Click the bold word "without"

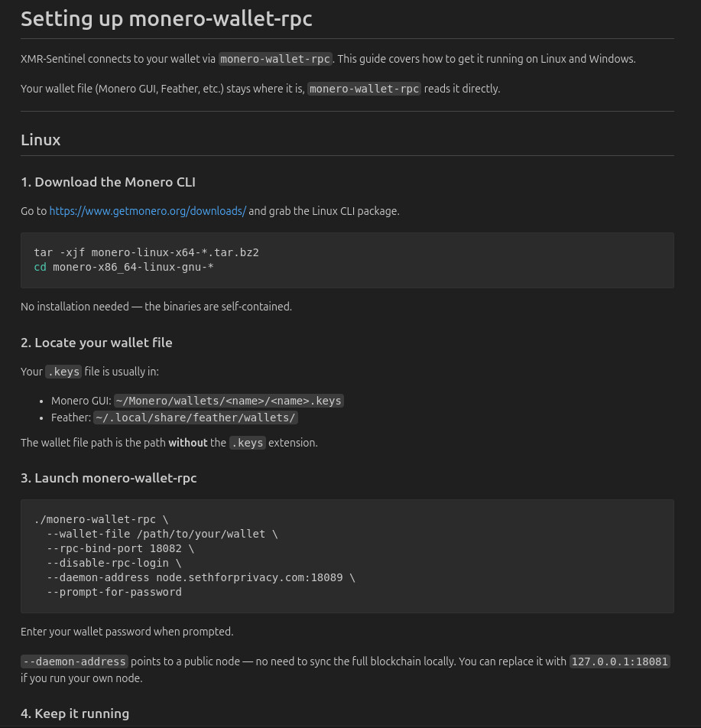point(187,443)
